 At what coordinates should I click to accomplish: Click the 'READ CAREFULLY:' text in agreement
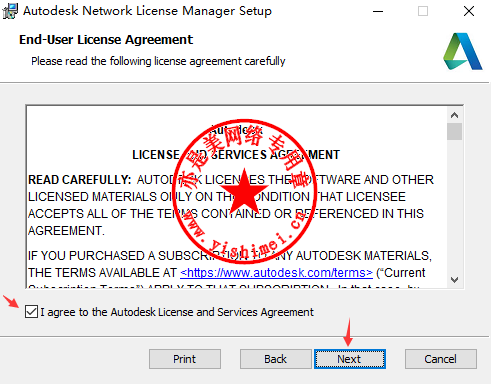tap(80, 180)
